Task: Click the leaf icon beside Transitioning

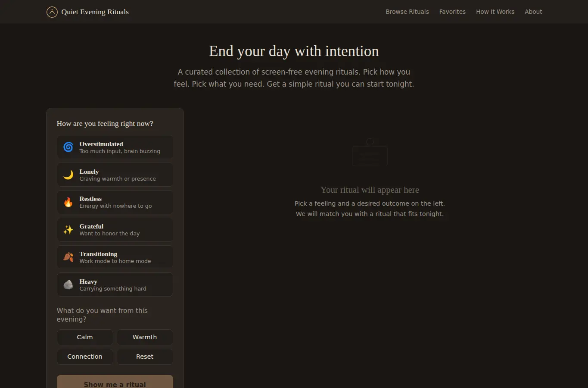Action: (68, 257)
